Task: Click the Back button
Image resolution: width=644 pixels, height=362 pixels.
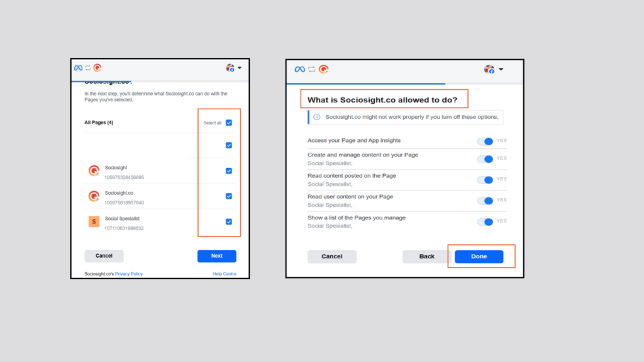Action: (x=427, y=256)
